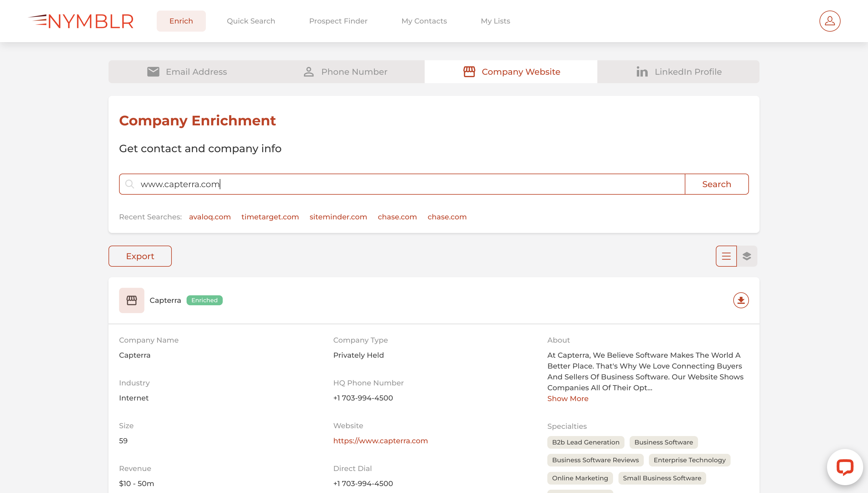Export the enrichment results
This screenshot has height=493, width=868.
coord(140,256)
